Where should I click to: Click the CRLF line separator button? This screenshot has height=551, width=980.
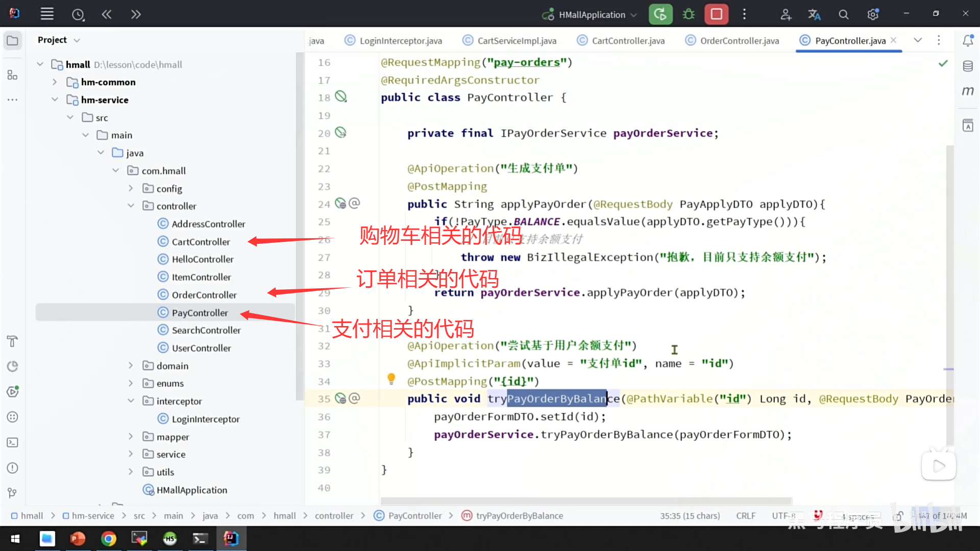click(x=746, y=516)
